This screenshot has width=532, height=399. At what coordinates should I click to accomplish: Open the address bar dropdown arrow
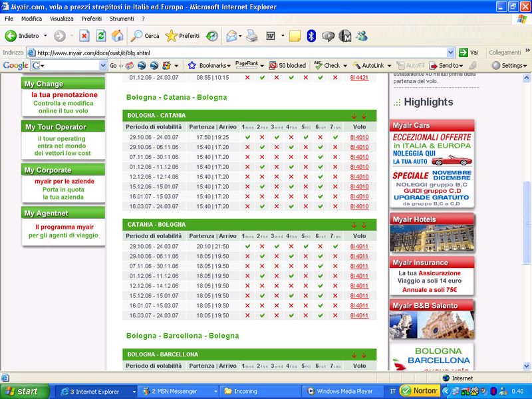click(451, 53)
